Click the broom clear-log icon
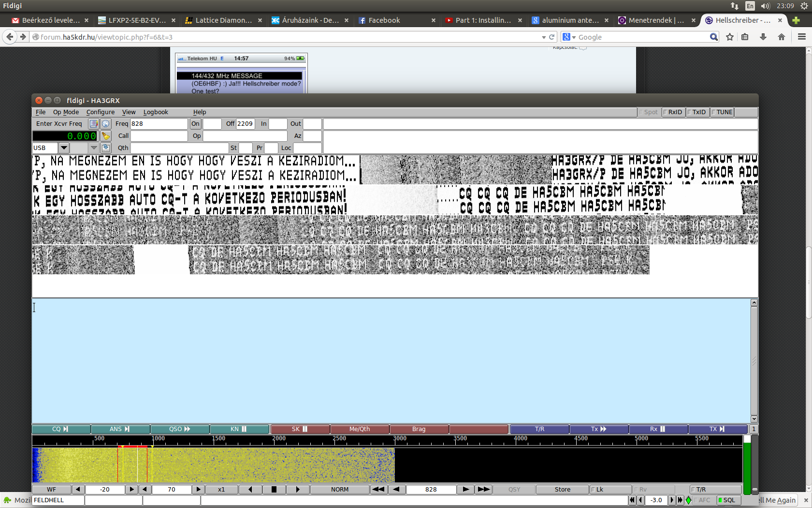Image resolution: width=812 pixels, height=508 pixels. [x=105, y=136]
